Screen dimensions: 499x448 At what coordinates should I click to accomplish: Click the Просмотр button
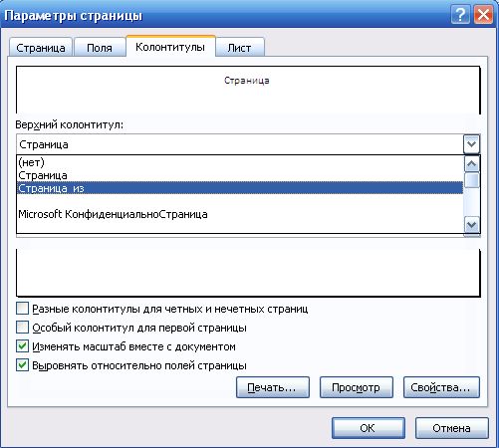pyautogui.click(x=357, y=387)
